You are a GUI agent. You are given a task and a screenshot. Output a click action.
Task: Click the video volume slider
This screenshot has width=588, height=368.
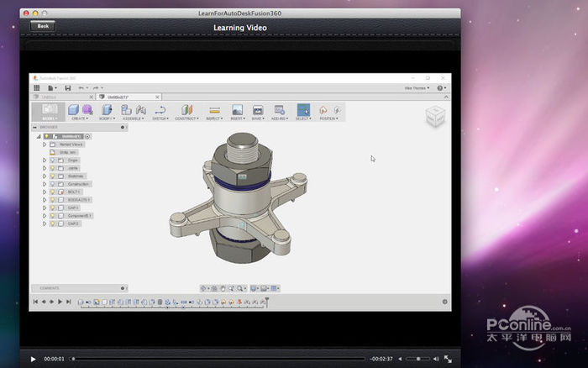coord(417,359)
